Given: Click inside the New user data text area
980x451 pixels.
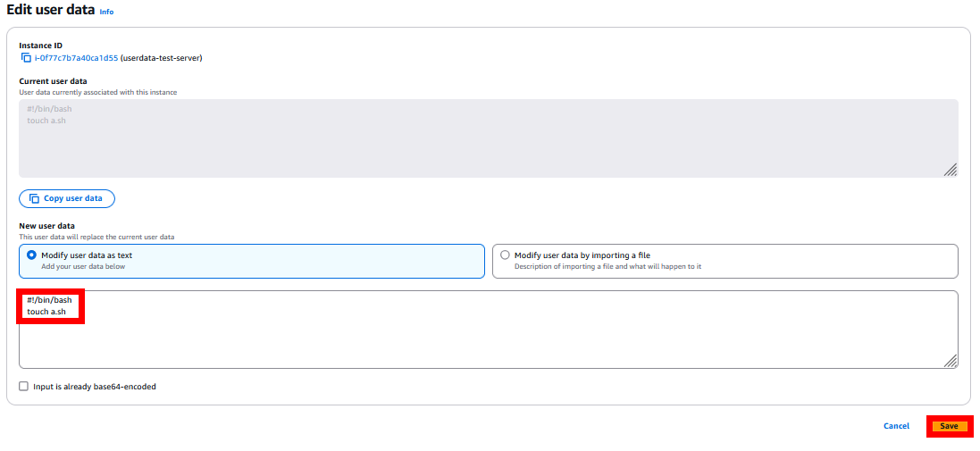Looking at the screenshot, I should point(488,330).
